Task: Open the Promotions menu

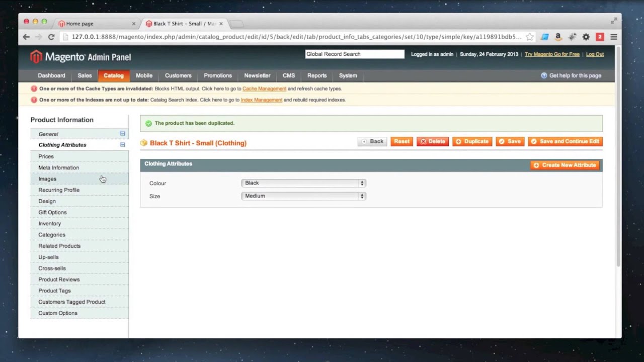Action: (218, 75)
